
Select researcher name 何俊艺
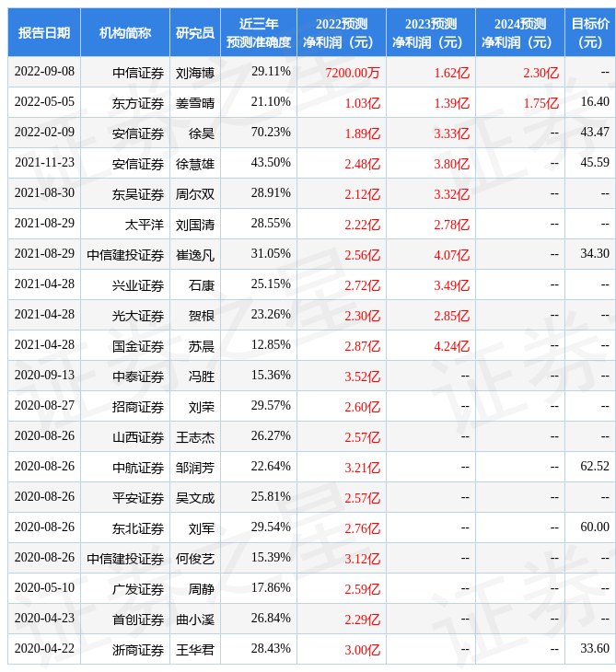pos(195,560)
